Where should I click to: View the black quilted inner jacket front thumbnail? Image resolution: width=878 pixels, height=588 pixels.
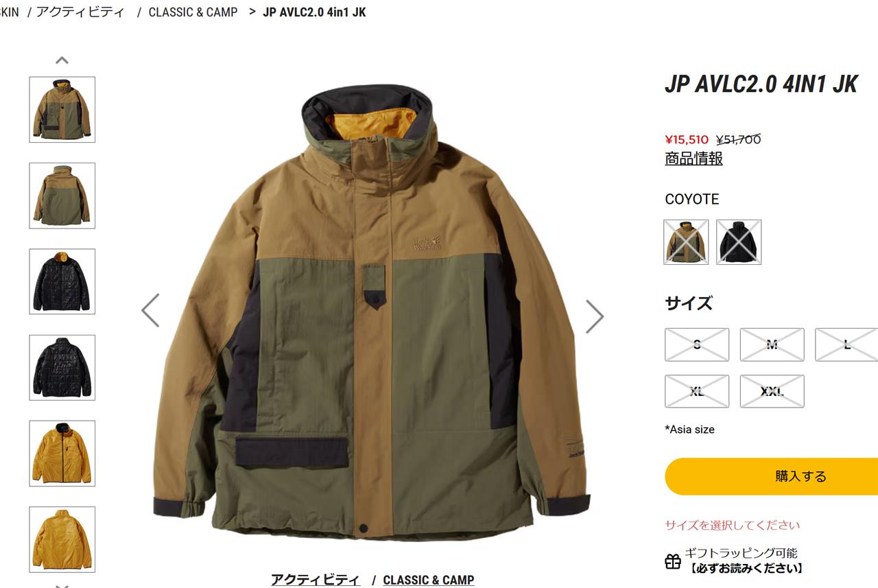click(x=62, y=281)
